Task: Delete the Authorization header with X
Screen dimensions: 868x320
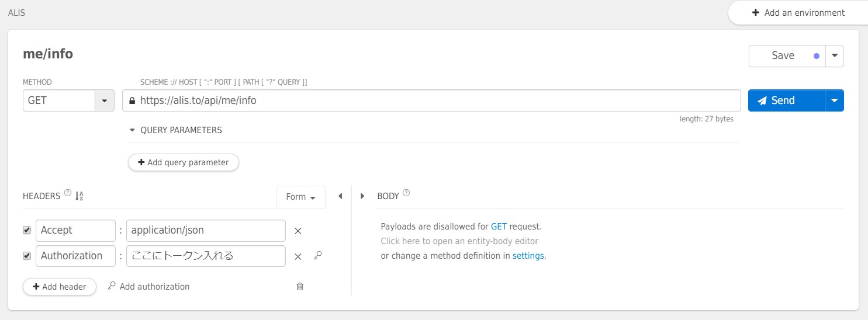Action: (x=298, y=256)
